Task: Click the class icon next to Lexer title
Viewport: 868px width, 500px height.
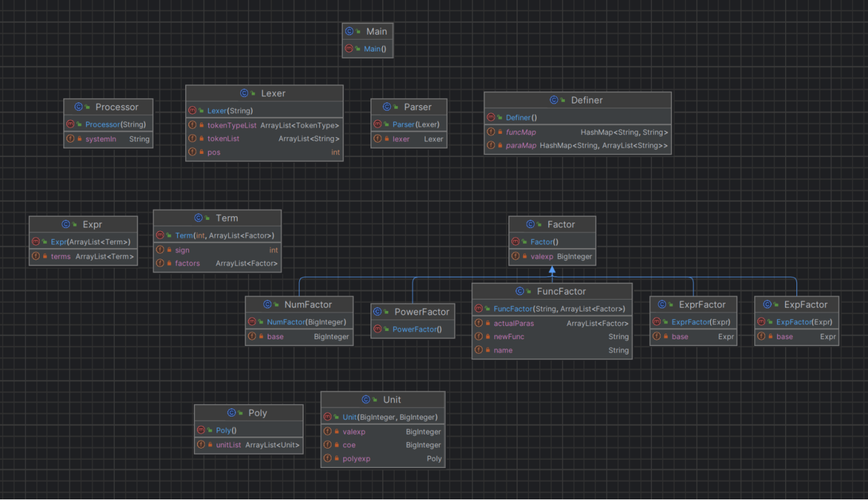Action: [244, 94]
